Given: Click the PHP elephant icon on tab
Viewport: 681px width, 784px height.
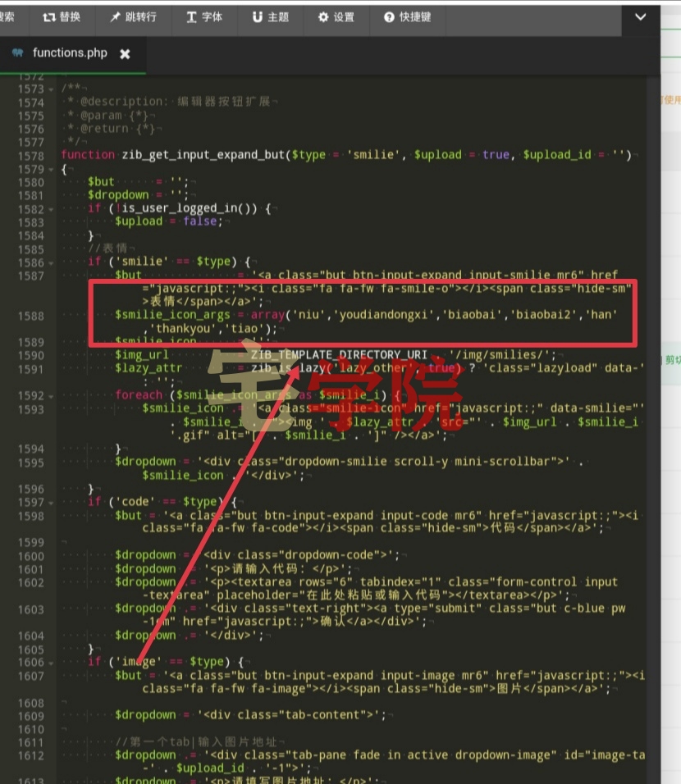Looking at the screenshot, I should point(17,52).
